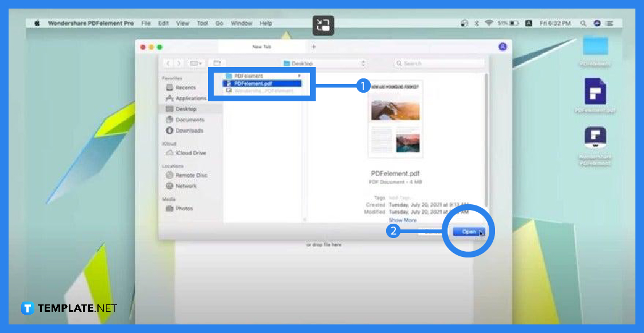Viewport: 644px width, 333px height.
Task: Open the View menu
Action: (183, 23)
